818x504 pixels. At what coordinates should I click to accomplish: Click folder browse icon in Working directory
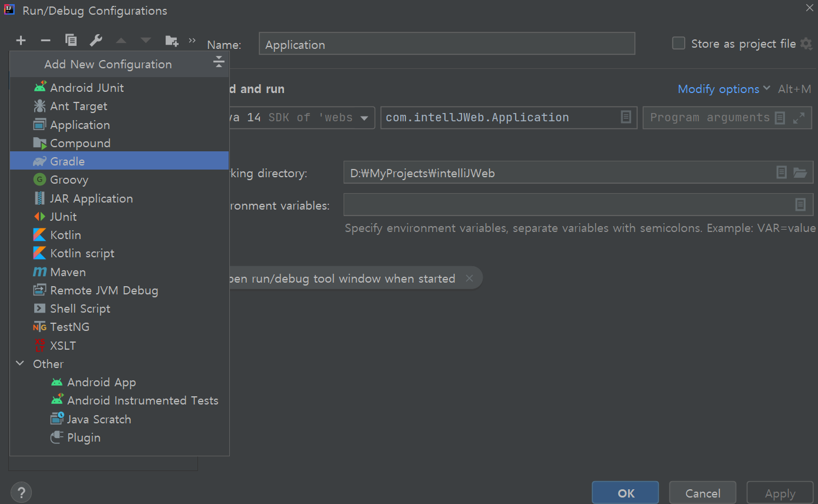(800, 173)
